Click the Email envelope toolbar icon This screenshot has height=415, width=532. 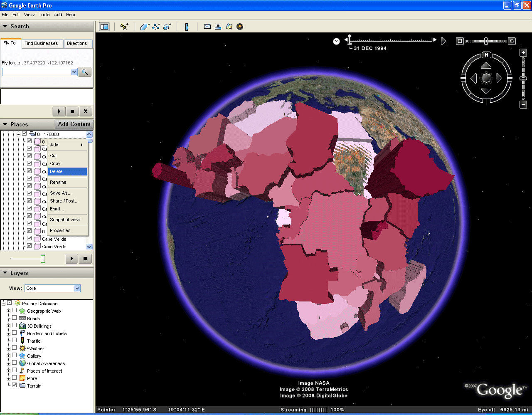pyautogui.click(x=207, y=27)
